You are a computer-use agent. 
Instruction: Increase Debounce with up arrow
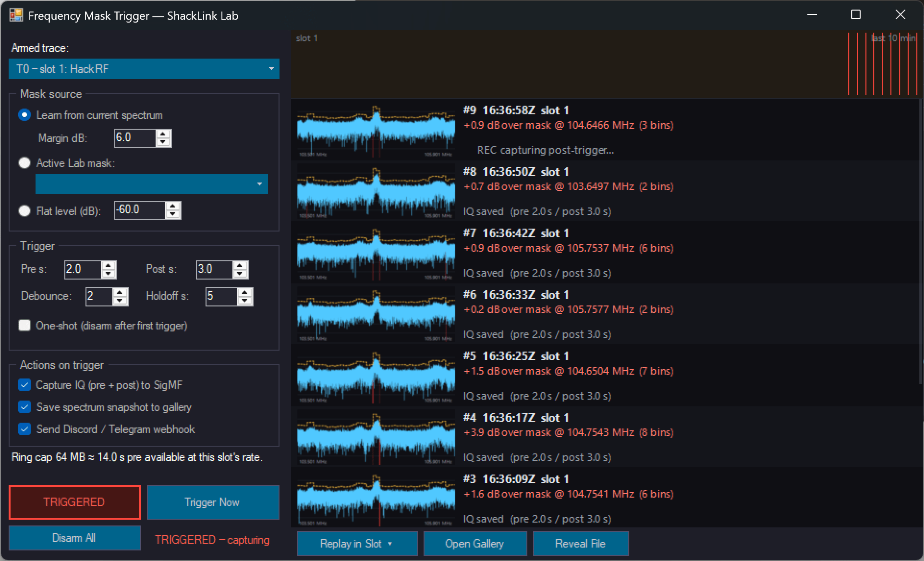(x=120, y=293)
